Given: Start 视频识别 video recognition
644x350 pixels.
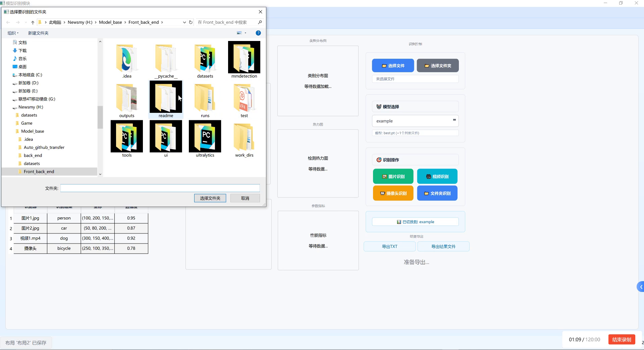Looking at the screenshot, I should point(437,176).
